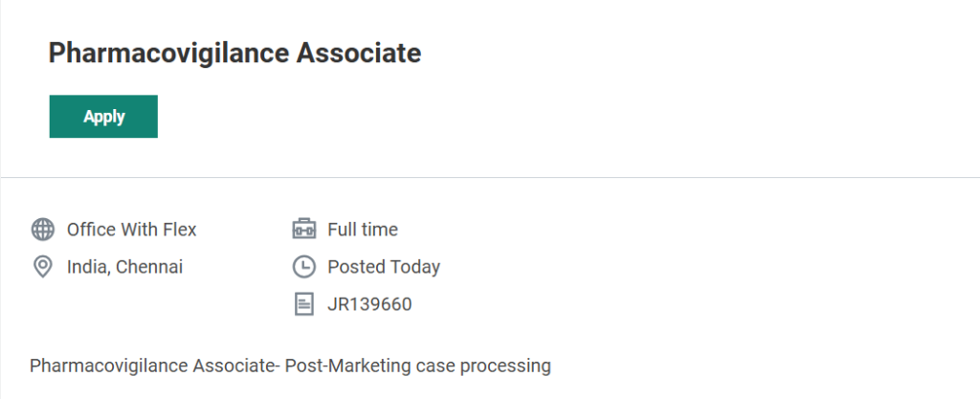Select the Office With Flex label
The height and width of the screenshot is (399, 980).
(131, 230)
